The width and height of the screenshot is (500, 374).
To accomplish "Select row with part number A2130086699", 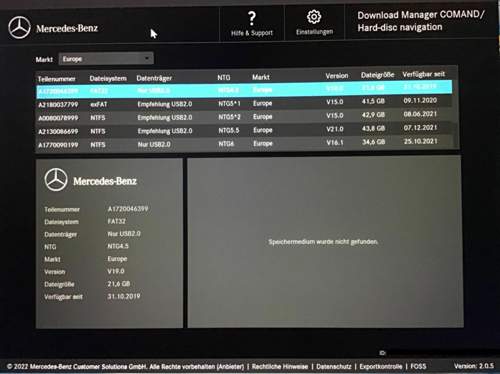I will coord(244,130).
